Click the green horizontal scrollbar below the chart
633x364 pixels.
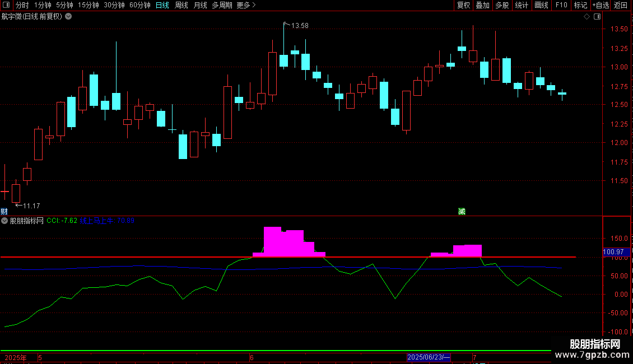[x=276, y=351]
